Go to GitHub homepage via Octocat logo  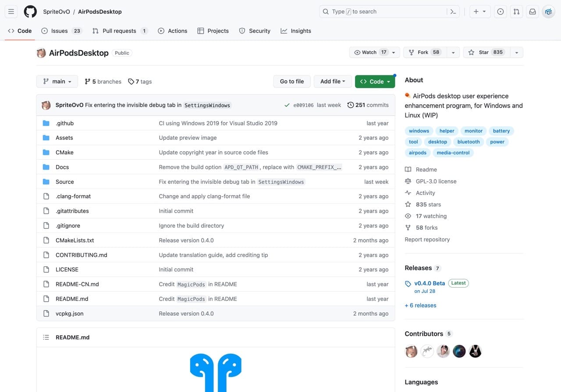point(30,12)
